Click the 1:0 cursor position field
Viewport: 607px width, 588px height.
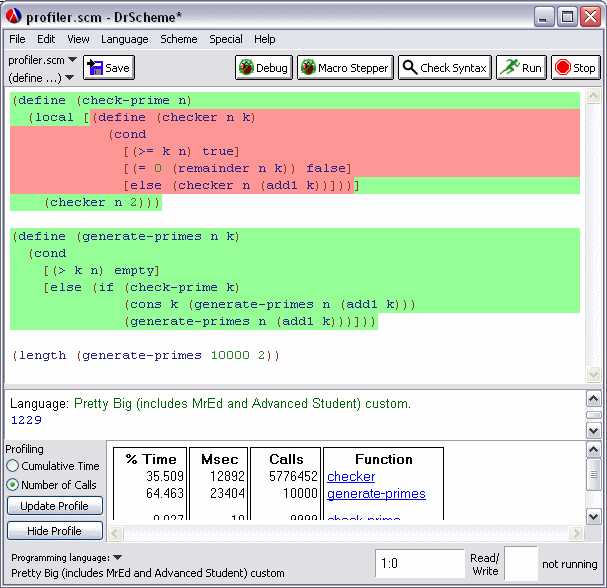[420, 563]
